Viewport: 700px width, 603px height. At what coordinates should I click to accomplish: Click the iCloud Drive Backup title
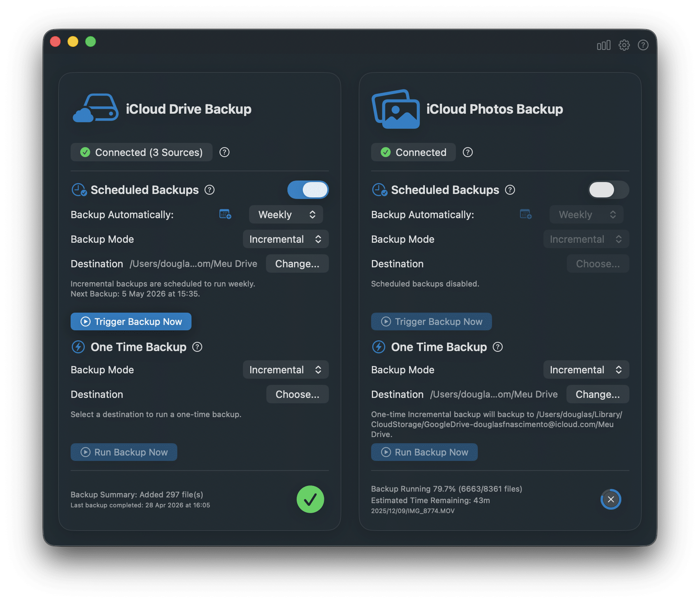coord(189,109)
